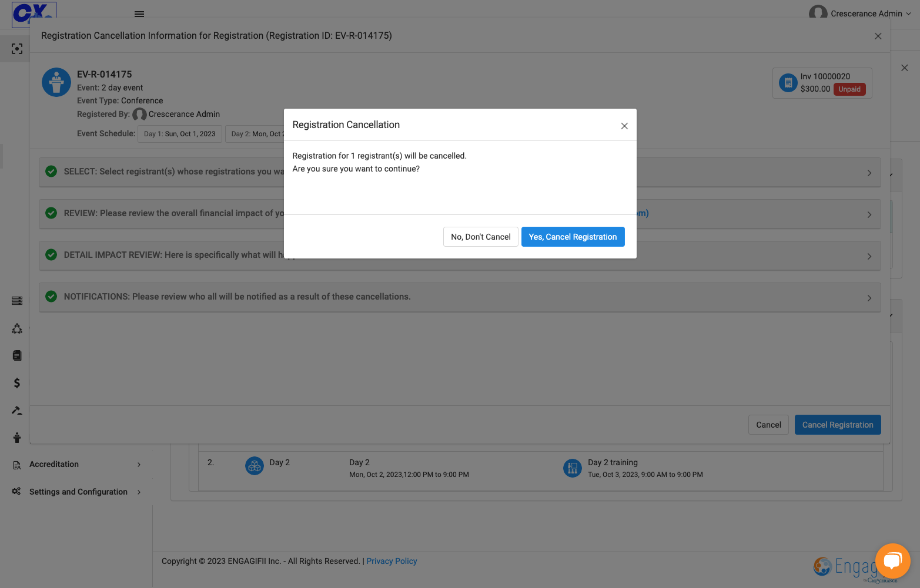This screenshot has width=920, height=588.
Task: Expand Settings and Configuration menu
Action: (x=76, y=492)
